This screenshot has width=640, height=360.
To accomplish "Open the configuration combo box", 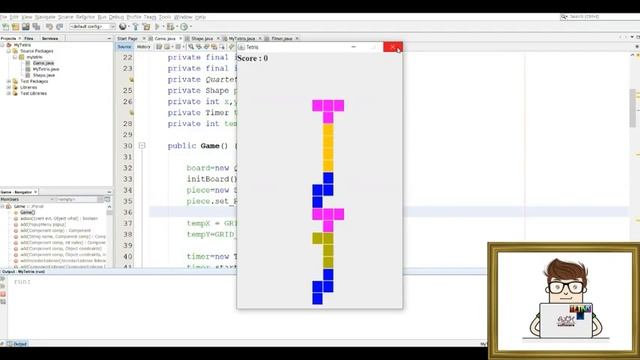I will pos(92,27).
